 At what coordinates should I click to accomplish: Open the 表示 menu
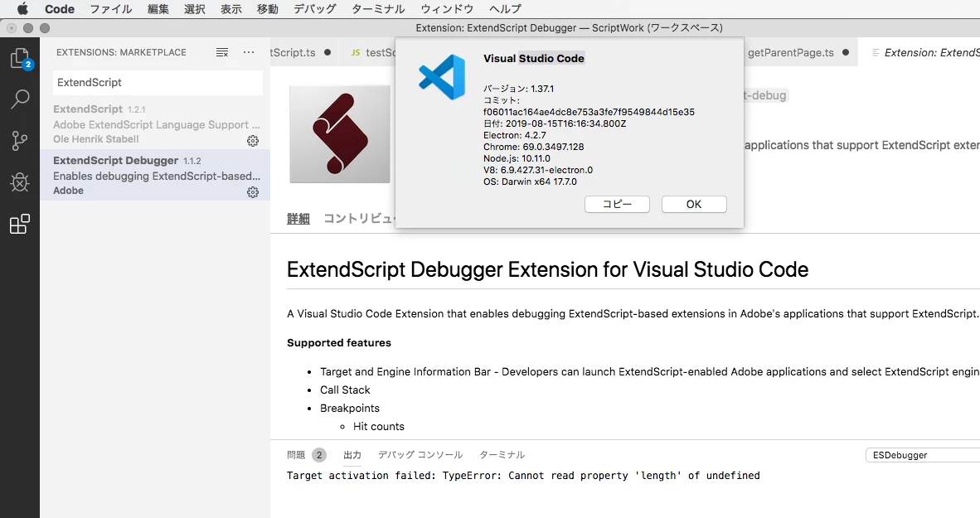(x=230, y=9)
